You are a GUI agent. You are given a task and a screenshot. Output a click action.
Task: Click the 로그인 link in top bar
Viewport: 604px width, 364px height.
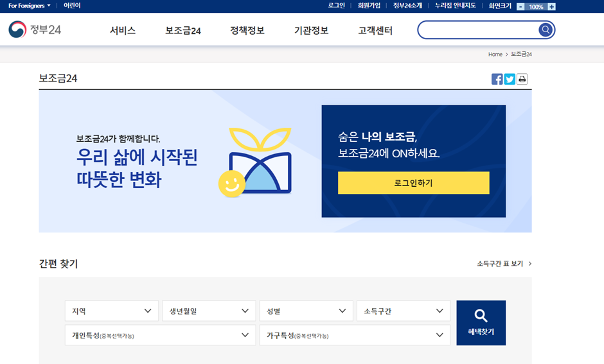pyautogui.click(x=336, y=6)
